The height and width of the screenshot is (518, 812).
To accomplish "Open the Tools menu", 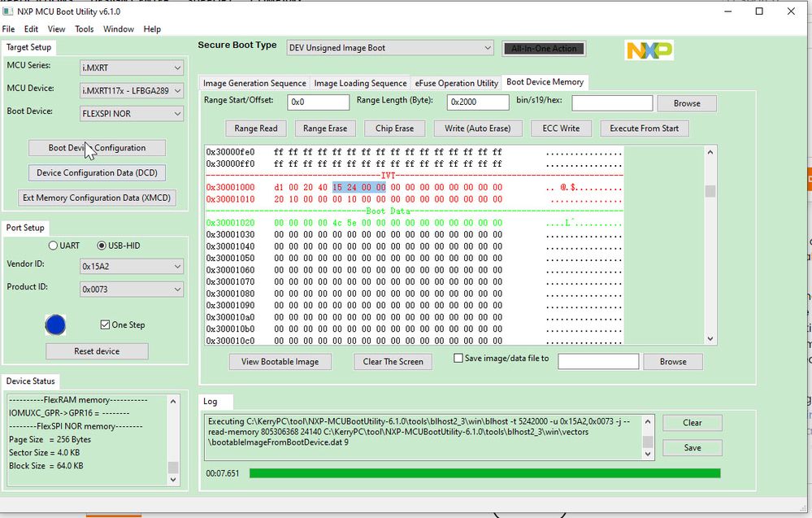I will [x=85, y=29].
